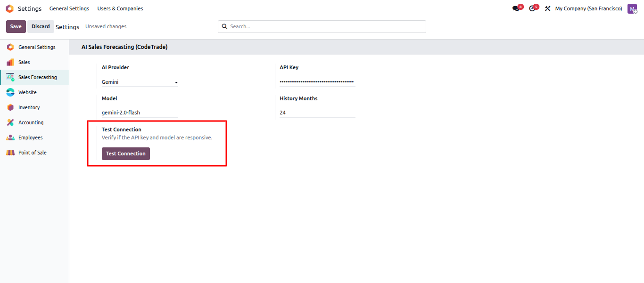Select Point of Sale section in sidebar

34,153
